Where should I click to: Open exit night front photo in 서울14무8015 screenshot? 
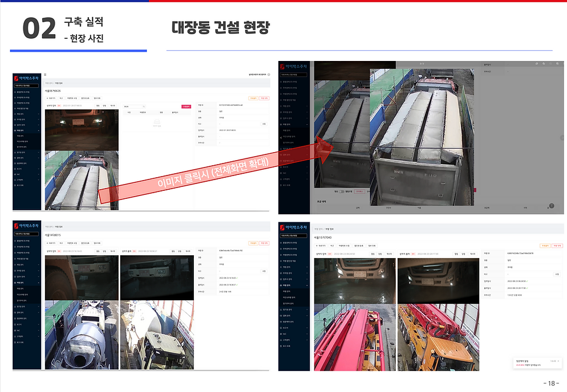[157, 278]
